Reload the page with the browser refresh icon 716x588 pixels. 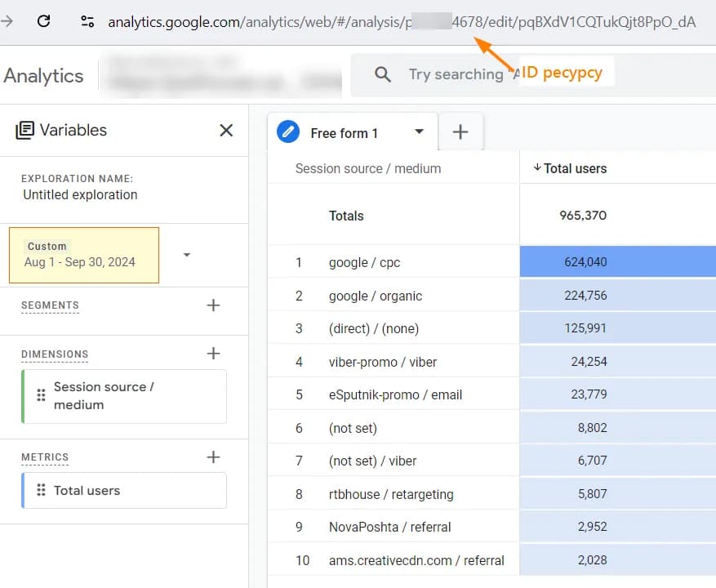coord(44,21)
